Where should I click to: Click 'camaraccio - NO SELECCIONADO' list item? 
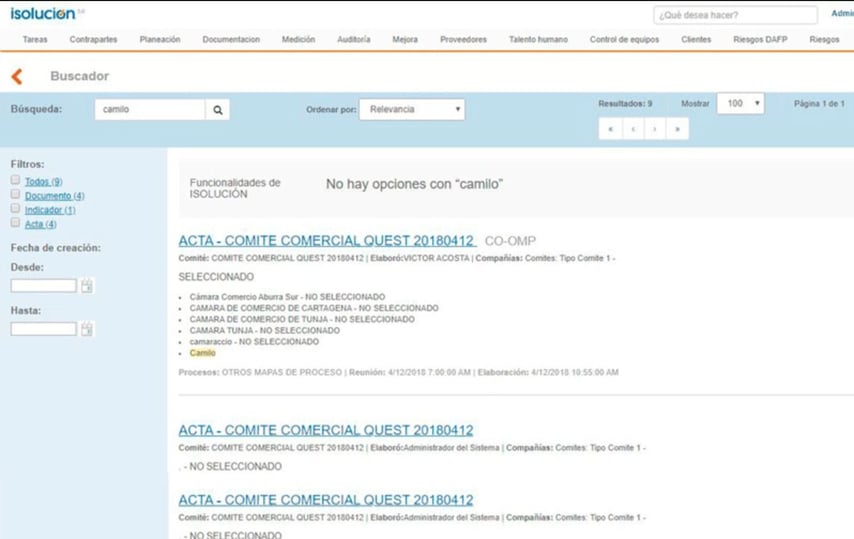pos(254,341)
